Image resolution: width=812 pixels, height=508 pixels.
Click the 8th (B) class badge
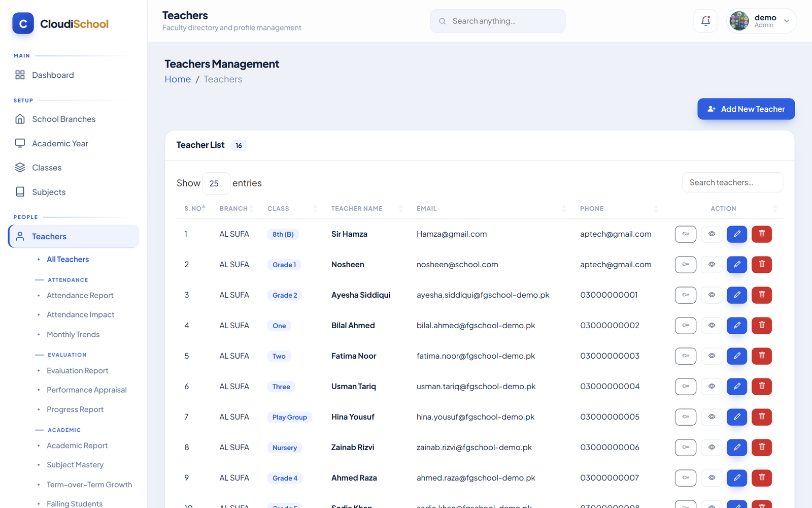pyautogui.click(x=283, y=234)
